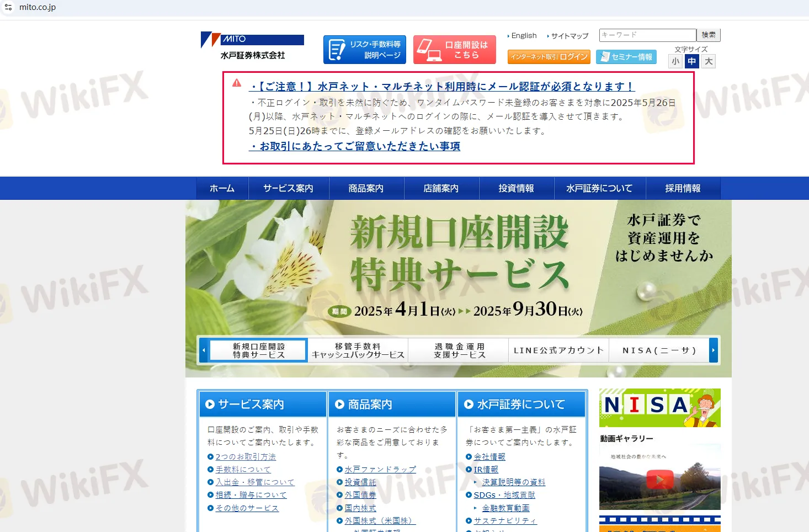Open the 手数料について link
Image resolution: width=809 pixels, height=532 pixels.
(x=243, y=470)
